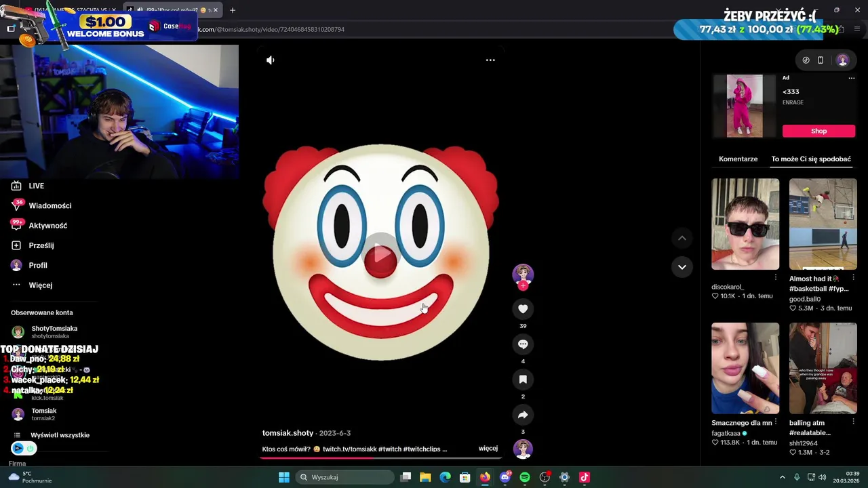The height and width of the screenshot is (488, 868).
Task: Open the sound disc avatar at bottom
Action: pyautogui.click(x=523, y=449)
